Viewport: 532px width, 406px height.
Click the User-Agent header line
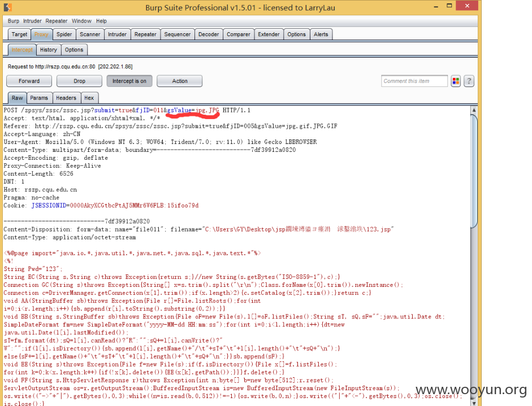tap(160, 142)
